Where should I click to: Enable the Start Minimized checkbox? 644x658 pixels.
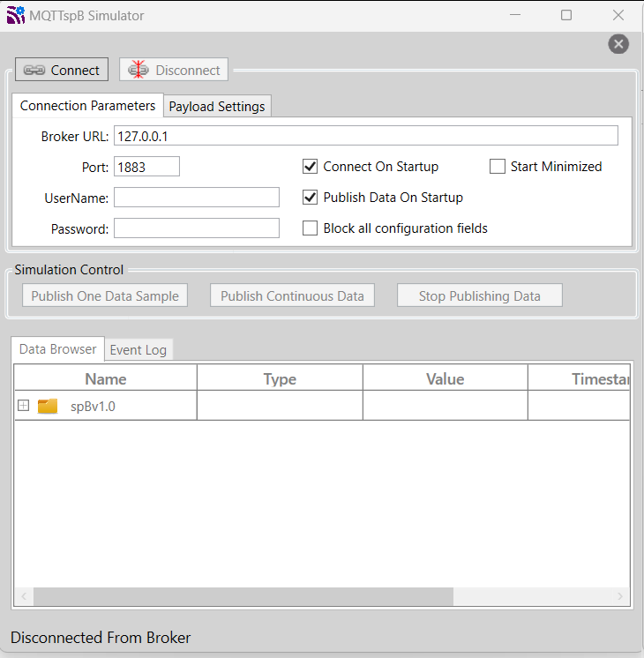498,167
